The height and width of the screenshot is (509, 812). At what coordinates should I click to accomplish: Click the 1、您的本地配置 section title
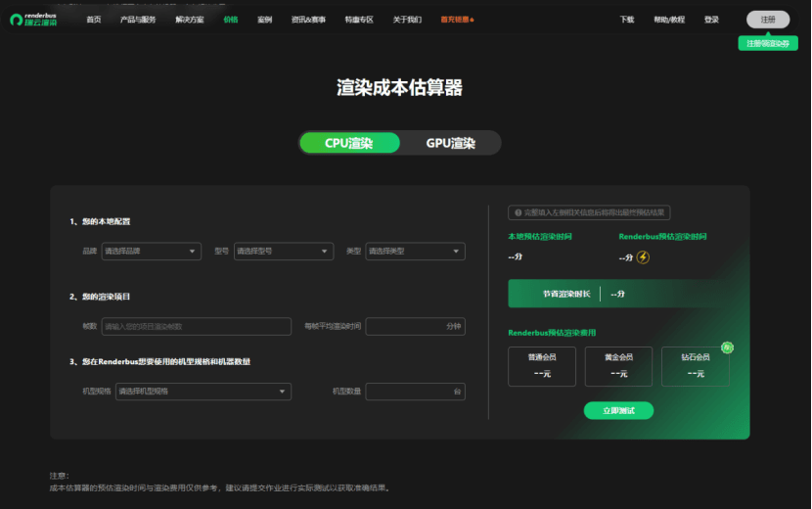pyautogui.click(x=100, y=222)
